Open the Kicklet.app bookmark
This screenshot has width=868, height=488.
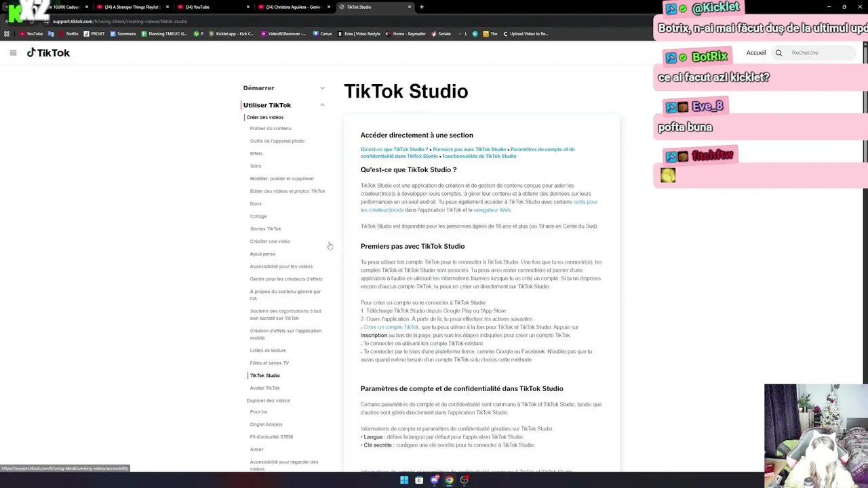point(231,34)
